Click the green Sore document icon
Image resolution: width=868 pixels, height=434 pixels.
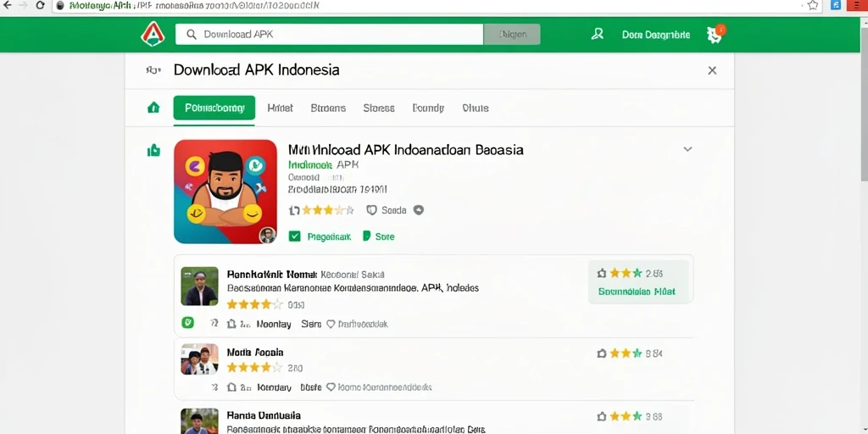(x=366, y=236)
